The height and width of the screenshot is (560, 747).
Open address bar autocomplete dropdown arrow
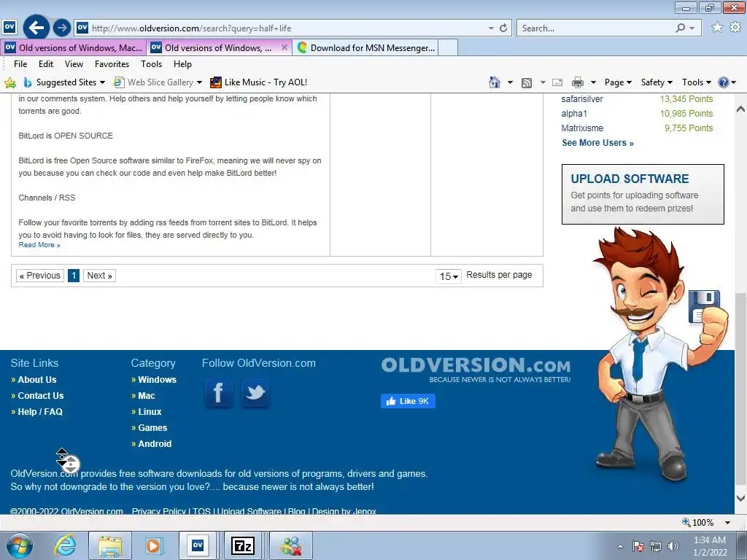click(x=491, y=28)
